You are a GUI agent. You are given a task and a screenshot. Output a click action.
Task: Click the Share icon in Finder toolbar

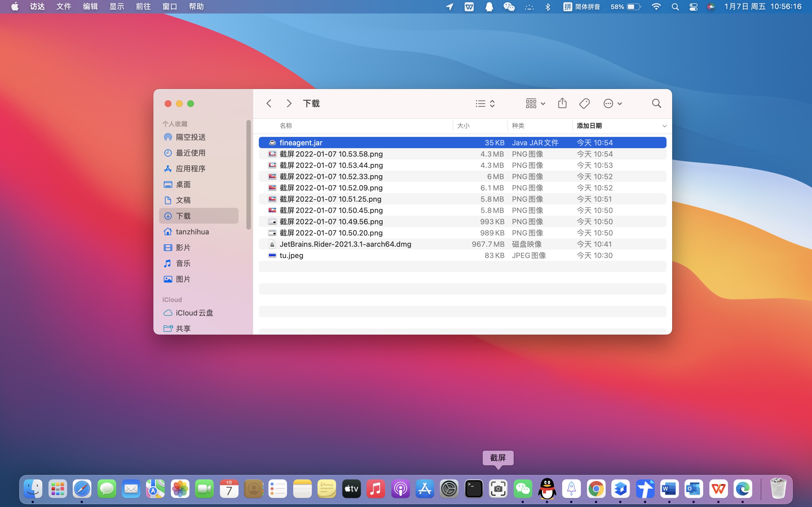(562, 103)
